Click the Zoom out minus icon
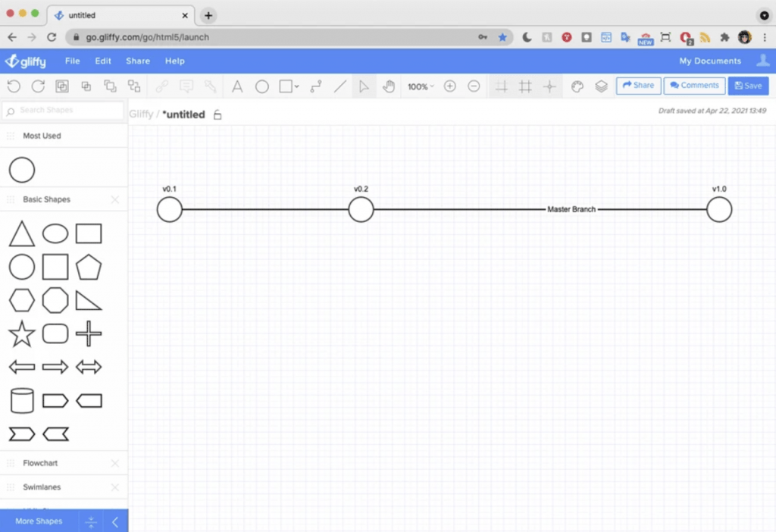Viewport: 776px width, 532px height. tap(474, 86)
